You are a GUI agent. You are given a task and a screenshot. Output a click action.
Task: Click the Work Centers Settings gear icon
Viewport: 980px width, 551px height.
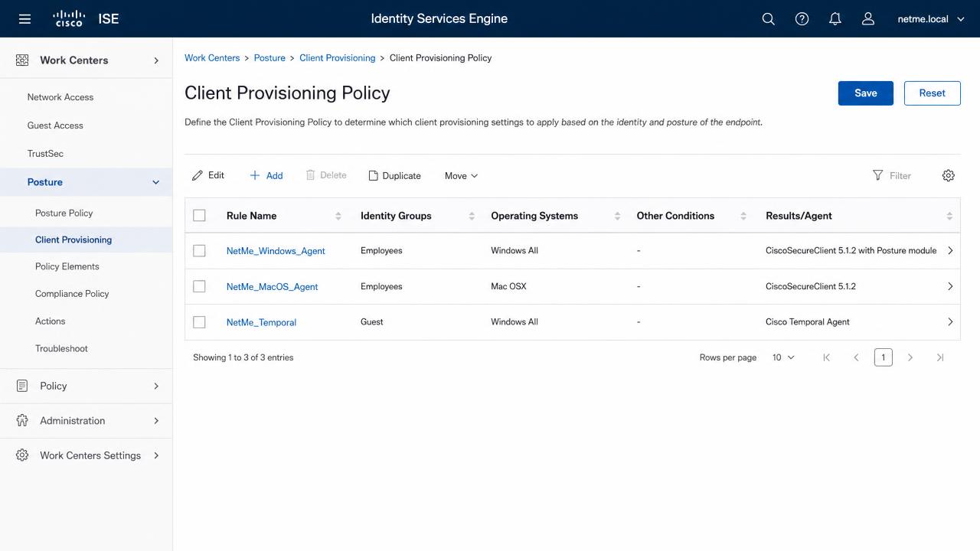tap(22, 455)
